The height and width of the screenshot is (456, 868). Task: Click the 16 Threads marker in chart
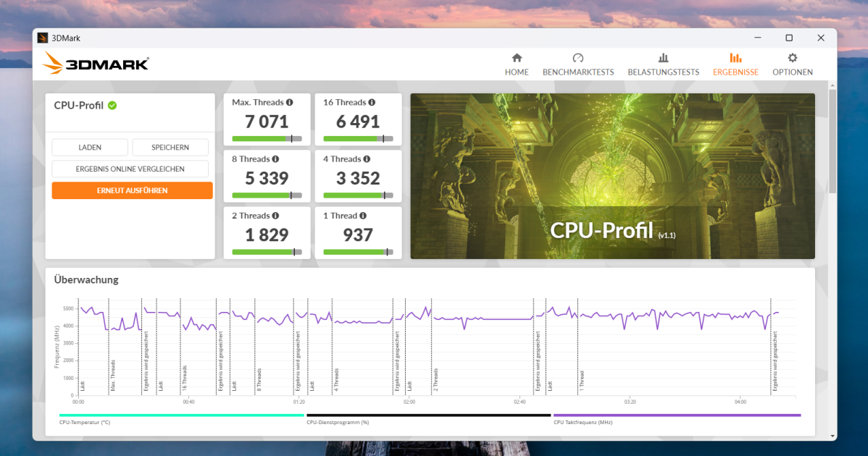pos(184,379)
